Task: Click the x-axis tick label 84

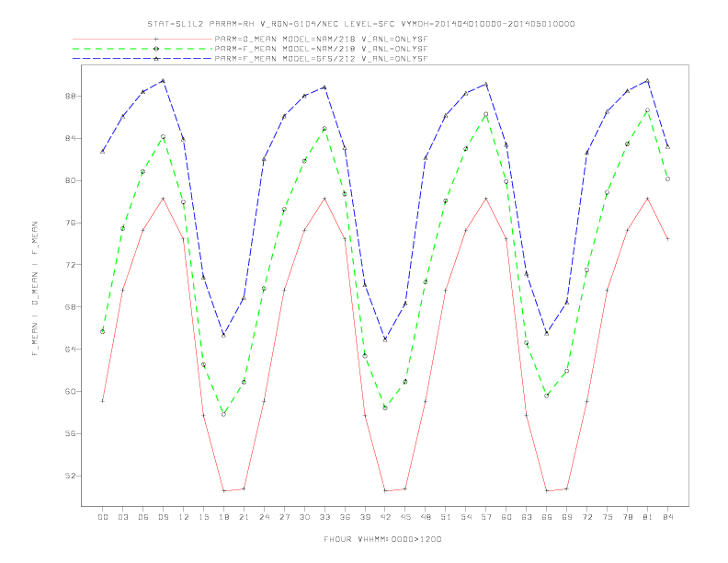Action: (x=667, y=517)
